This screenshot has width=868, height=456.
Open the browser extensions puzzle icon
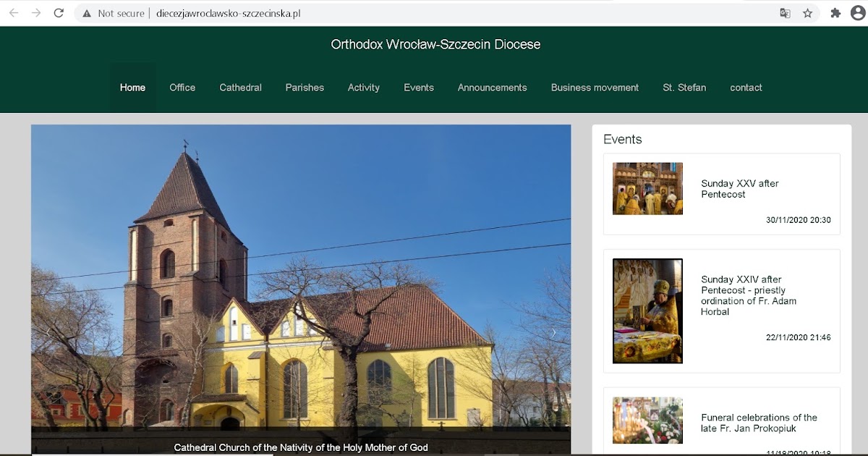834,12
